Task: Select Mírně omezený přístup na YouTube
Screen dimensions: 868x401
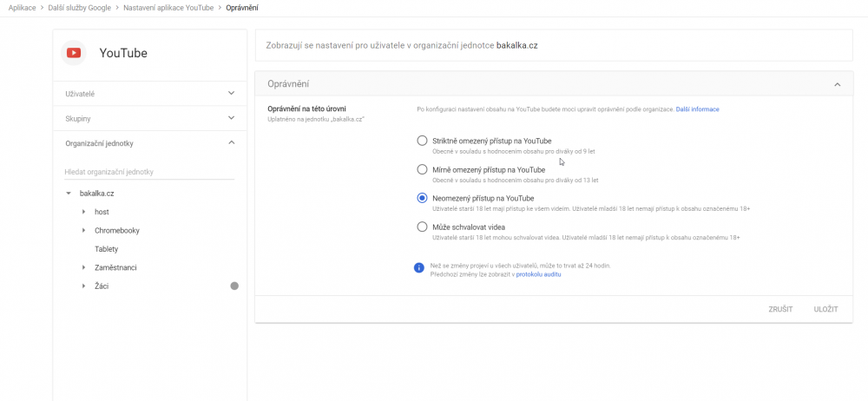Action: pyautogui.click(x=422, y=169)
